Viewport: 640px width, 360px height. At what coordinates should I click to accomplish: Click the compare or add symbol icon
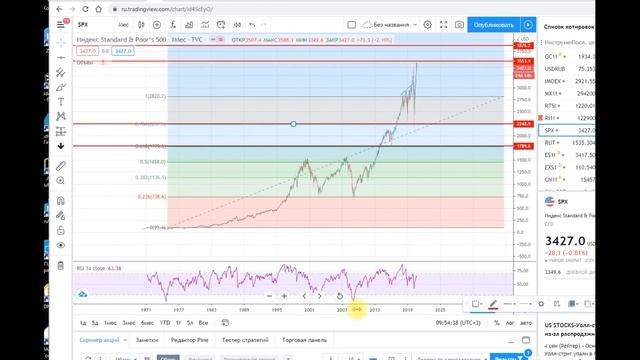point(157,25)
